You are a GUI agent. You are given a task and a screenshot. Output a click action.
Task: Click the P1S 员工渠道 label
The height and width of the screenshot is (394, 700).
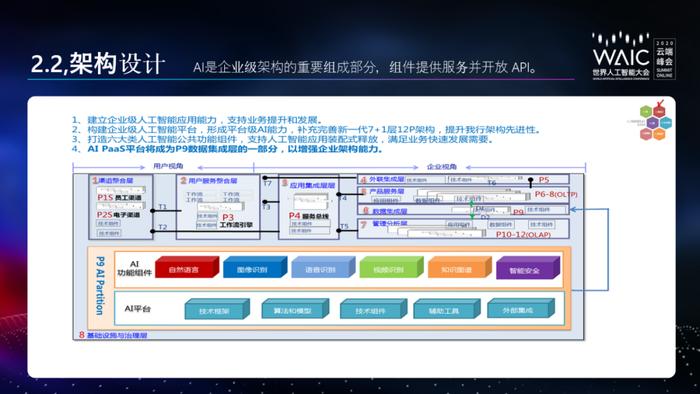(119, 197)
